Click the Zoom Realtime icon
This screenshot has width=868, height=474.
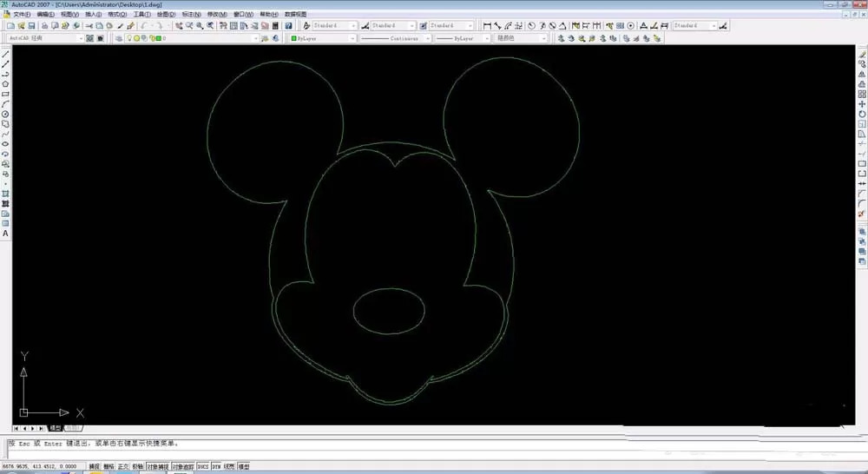point(189,25)
